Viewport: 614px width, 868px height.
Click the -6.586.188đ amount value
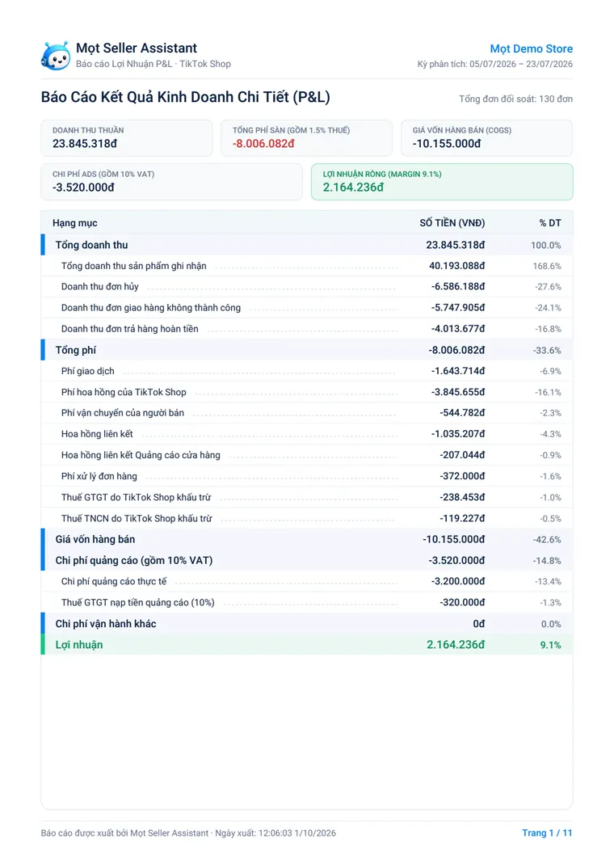458,287
